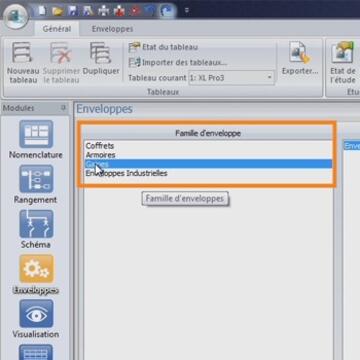Open the Visualisation module
The image size is (360, 360).
pos(36,319)
